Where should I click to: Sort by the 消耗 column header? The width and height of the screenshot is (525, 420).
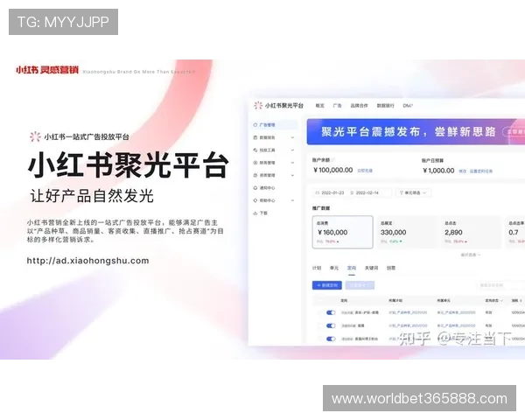(x=516, y=301)
